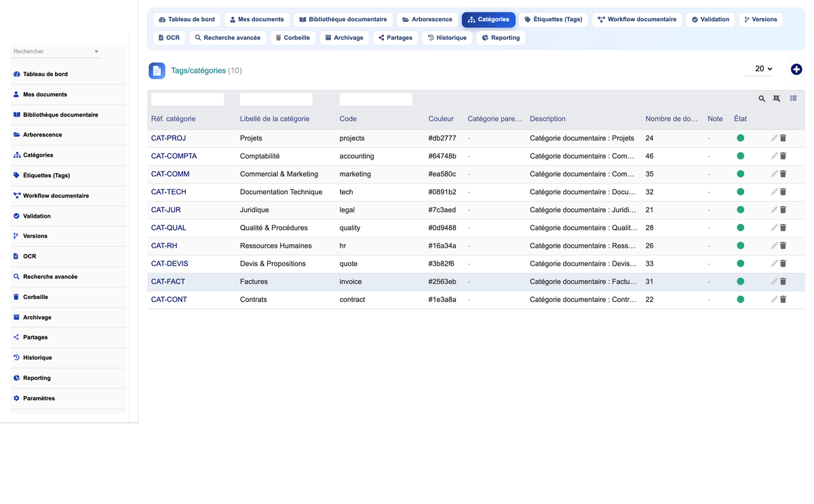This screenshot has height=504, width=814.
Task: Edit the CAT-JUR row pencil icon
Action: coord(774,210)
